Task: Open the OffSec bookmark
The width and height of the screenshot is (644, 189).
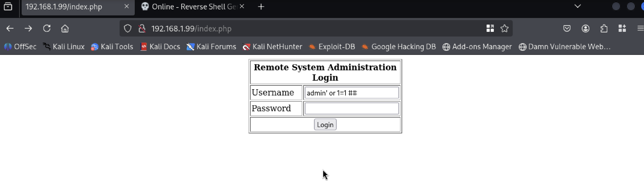Action: pyautogui.click(x=20, y=47)
